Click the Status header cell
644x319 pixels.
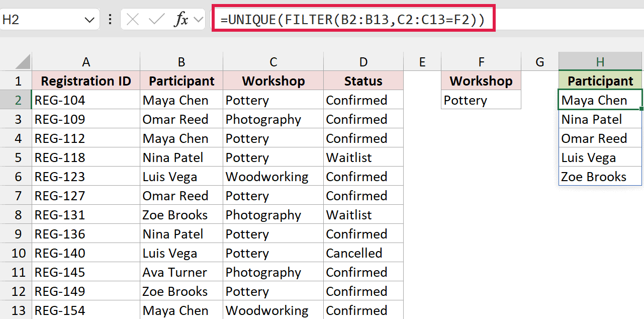(363, 81)
